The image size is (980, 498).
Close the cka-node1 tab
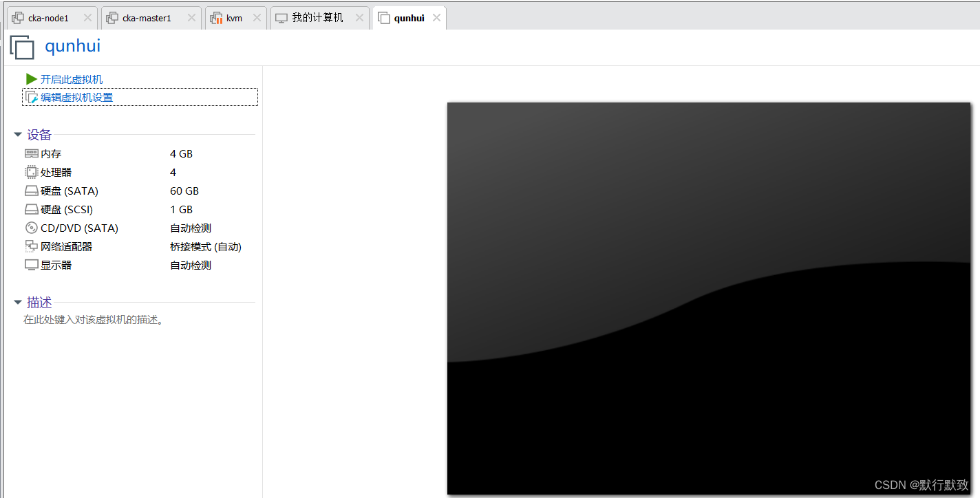87,18
